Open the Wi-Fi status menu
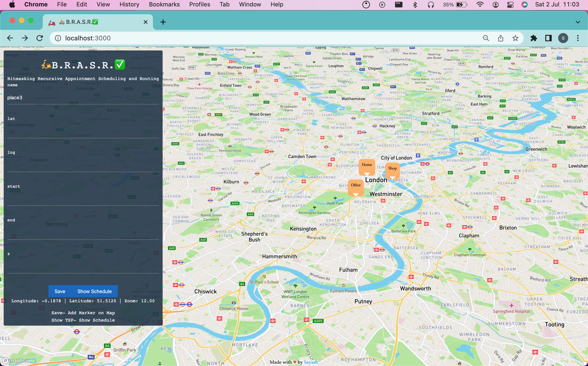The image size is (588, 366). [480, 5]
